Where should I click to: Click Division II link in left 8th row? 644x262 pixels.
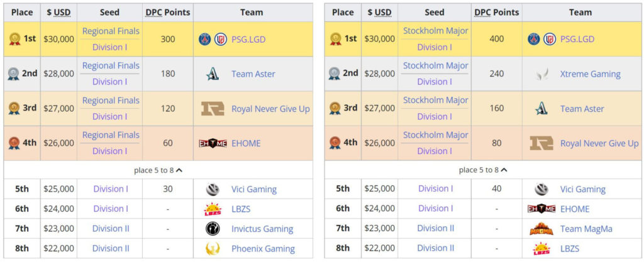[x=111, y=248]
